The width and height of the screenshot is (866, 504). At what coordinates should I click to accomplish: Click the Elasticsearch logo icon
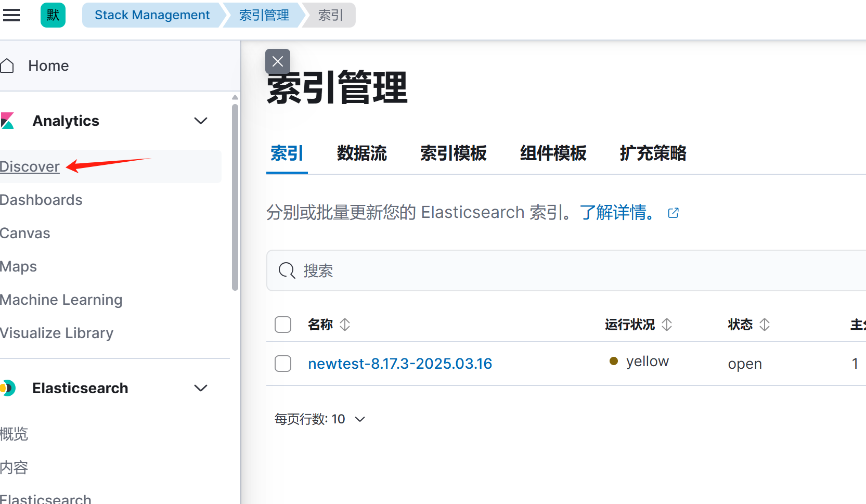point(7,388)
